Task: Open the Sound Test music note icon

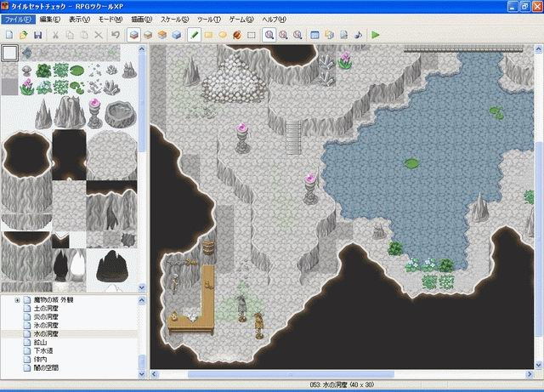Action: pos(357,35)
